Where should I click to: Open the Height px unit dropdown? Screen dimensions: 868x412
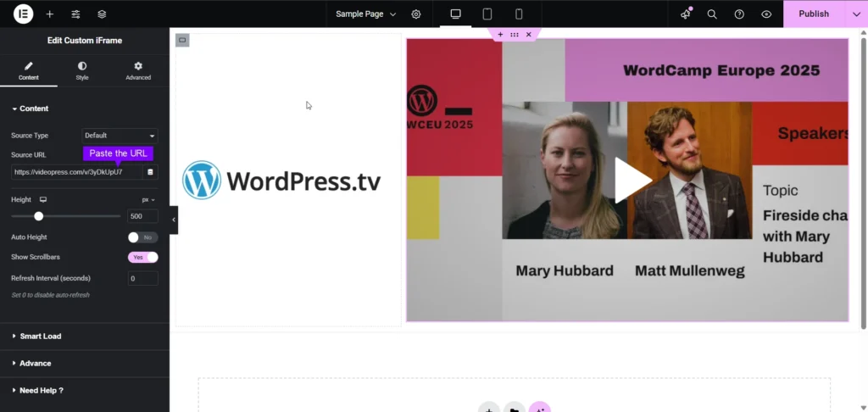148,200
